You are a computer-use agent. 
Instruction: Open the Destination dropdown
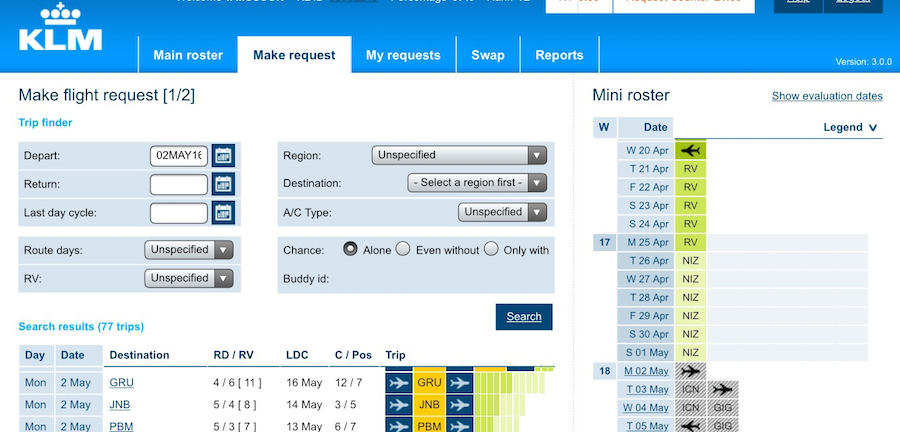(x=477, y=182)
